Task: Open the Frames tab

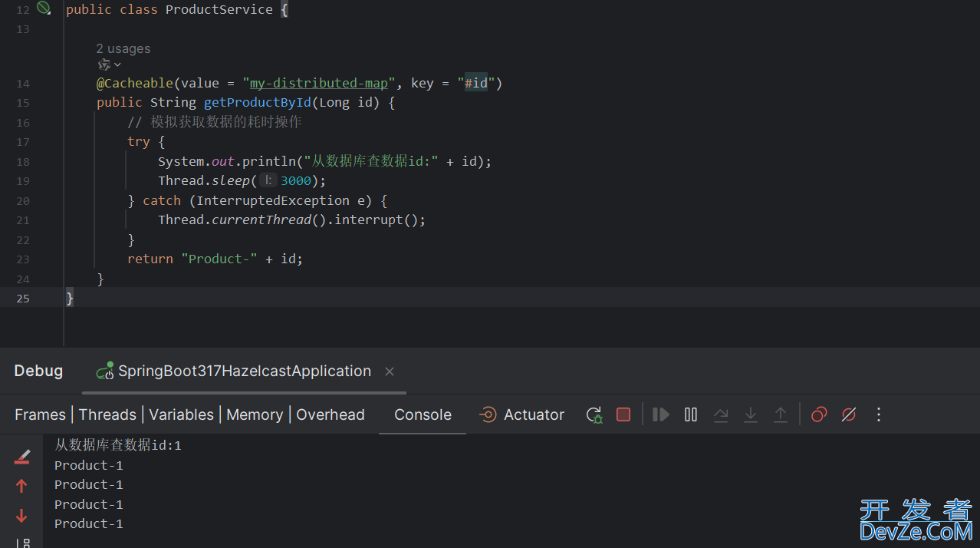Action: tap(40, 414)
